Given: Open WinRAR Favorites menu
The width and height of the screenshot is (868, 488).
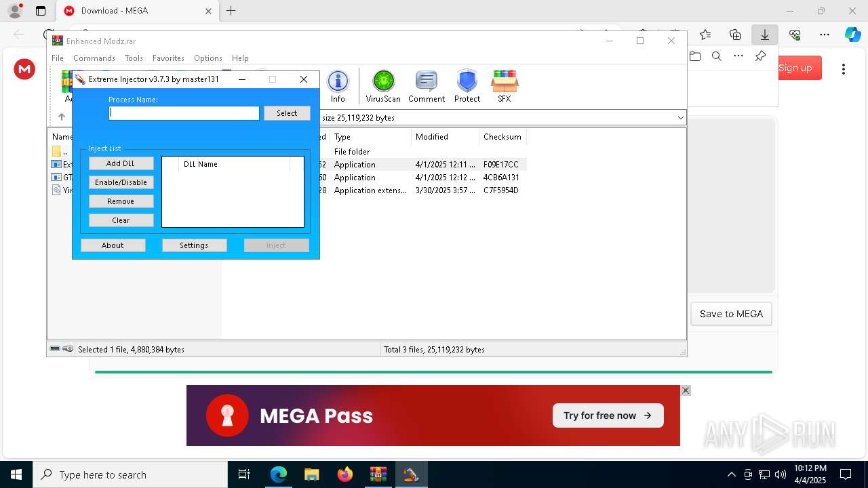Looking at the screenshot, I should tap(168, 58).
